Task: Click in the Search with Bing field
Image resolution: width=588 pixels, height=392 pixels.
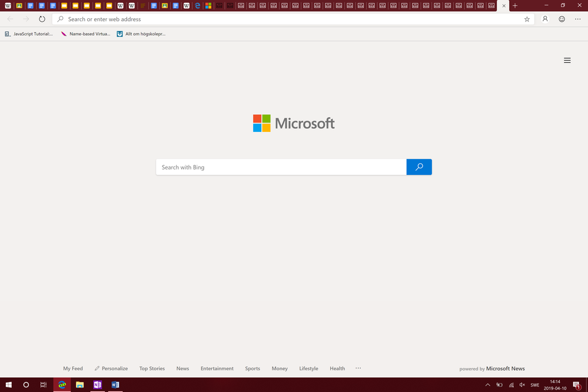Action: (x=281, y=167)
